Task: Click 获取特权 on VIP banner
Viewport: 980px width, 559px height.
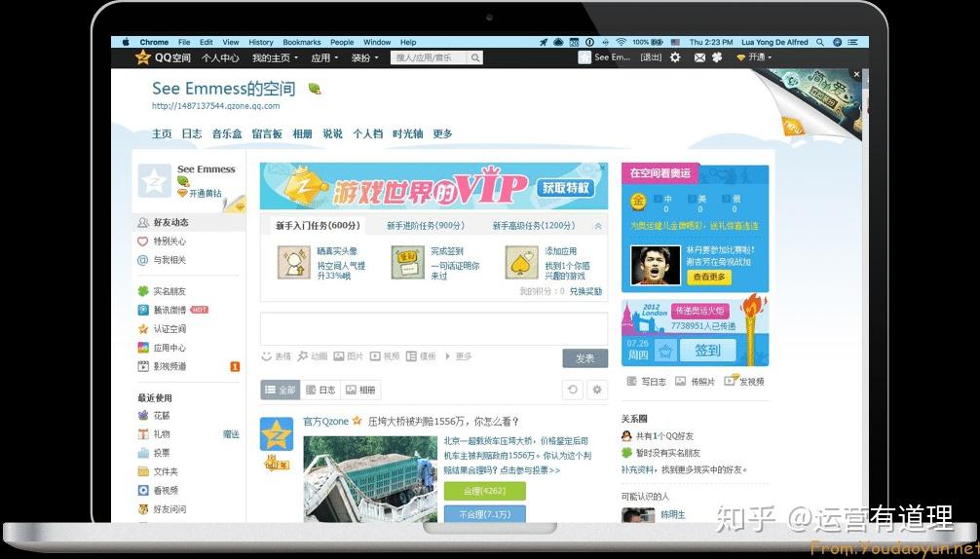Action: [x=565, y=187]
